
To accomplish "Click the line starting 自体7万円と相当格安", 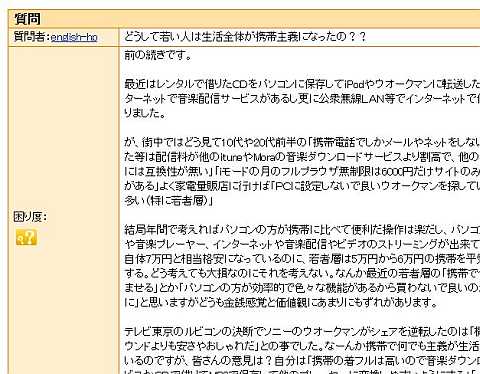I will pyautogui.click(x=302, y=259).
